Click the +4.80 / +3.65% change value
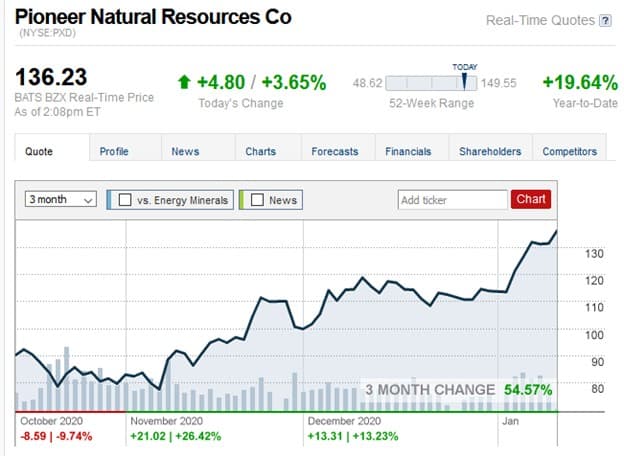The height and width of the screenshot is (456, 624). (x=261, y=82)
